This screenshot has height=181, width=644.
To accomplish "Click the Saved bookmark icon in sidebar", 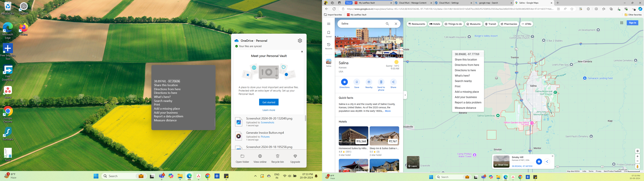I will point(329,33).
